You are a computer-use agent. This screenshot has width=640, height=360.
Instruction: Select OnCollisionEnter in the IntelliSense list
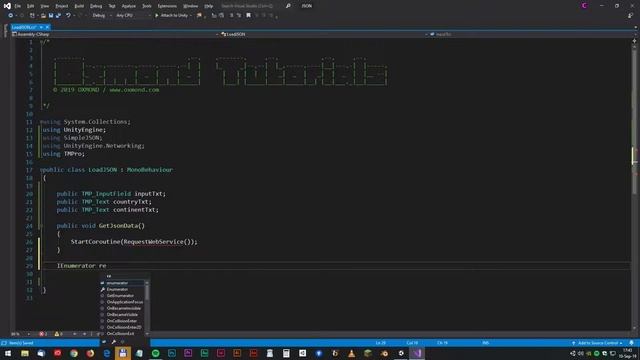(x=122, y=321)
